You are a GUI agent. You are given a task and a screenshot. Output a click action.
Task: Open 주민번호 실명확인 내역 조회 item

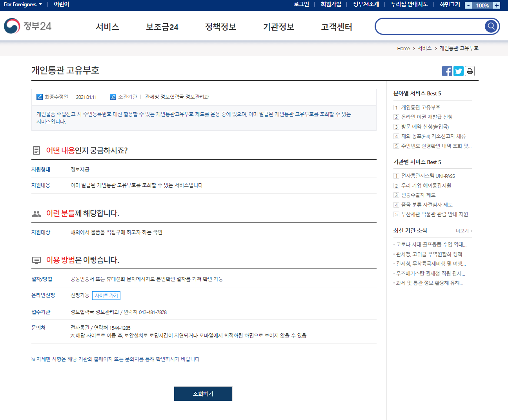point(436,146)
